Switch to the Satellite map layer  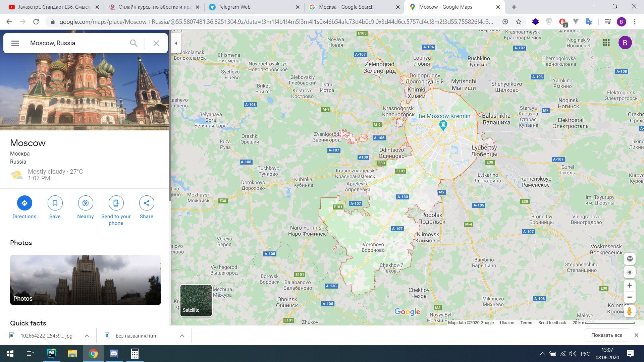click(x=196, y=301)
